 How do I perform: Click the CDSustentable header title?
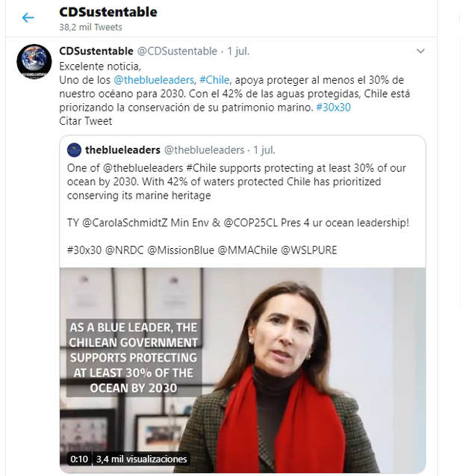pyautogui.click(x=108, y=12)
